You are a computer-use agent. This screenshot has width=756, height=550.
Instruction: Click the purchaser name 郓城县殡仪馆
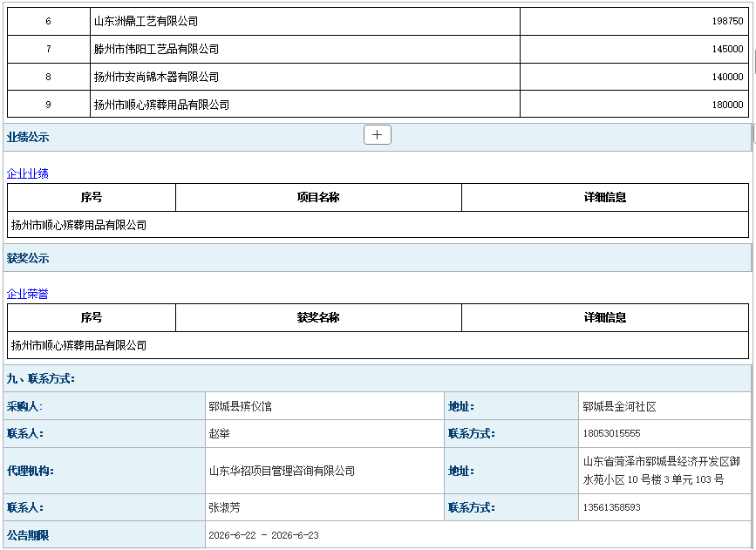pos(240,406)
